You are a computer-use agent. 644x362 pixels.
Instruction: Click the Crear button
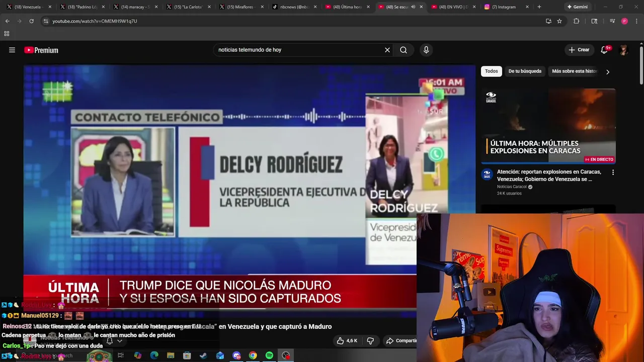(579, 50)
